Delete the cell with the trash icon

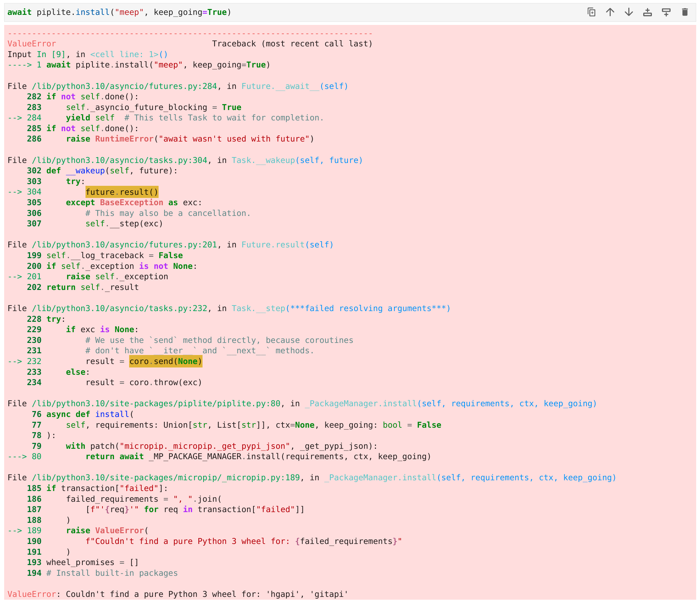pos(685,12)
